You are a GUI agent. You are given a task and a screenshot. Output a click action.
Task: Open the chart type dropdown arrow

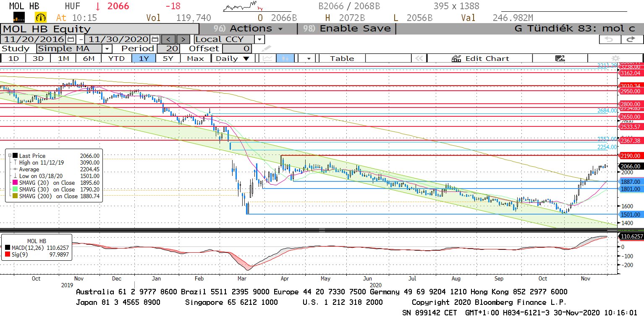pos(309,58)
